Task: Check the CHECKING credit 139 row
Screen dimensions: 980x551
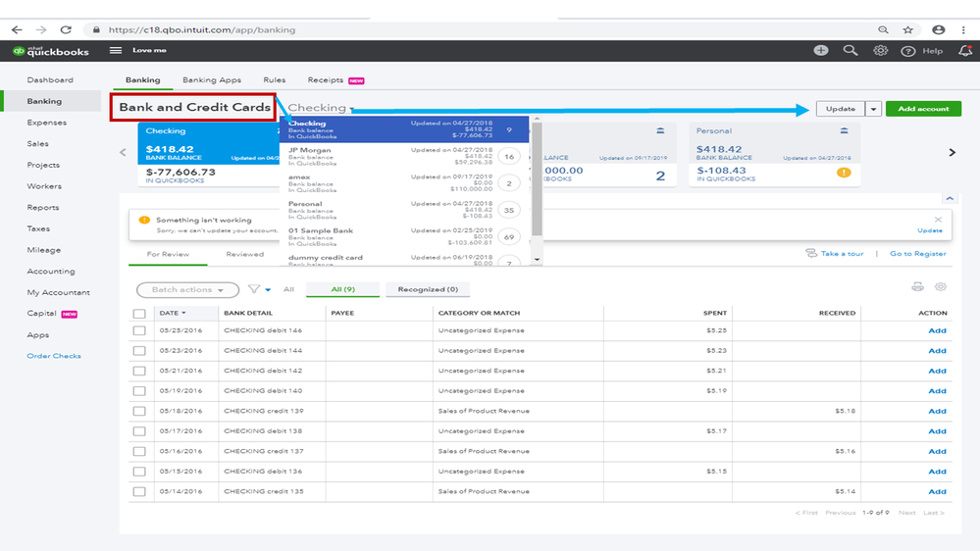Action: pos(139,411)
